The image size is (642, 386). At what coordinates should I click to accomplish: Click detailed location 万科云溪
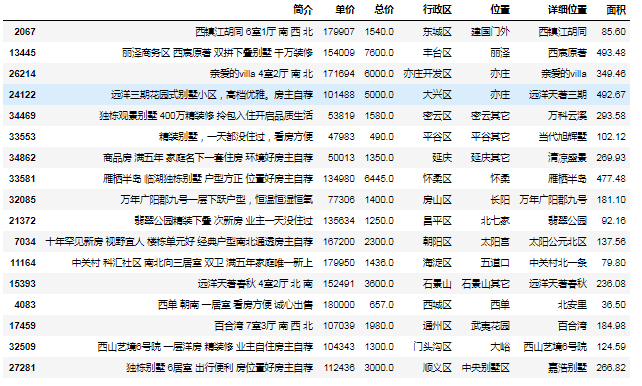click(567, 115)
